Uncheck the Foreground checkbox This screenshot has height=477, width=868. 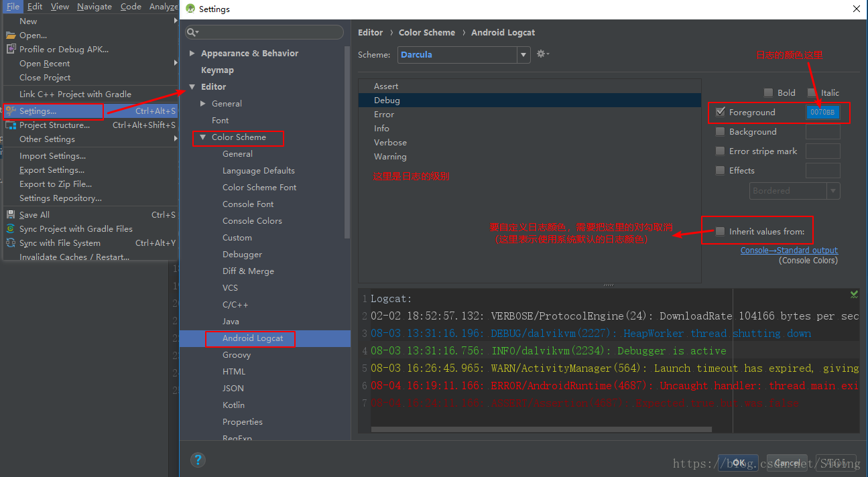coord(721,113)
